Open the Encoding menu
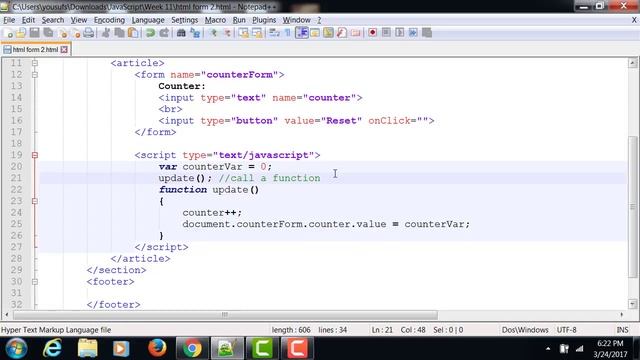The width and height of the screenshot is (640, 360). coord(109,20)
